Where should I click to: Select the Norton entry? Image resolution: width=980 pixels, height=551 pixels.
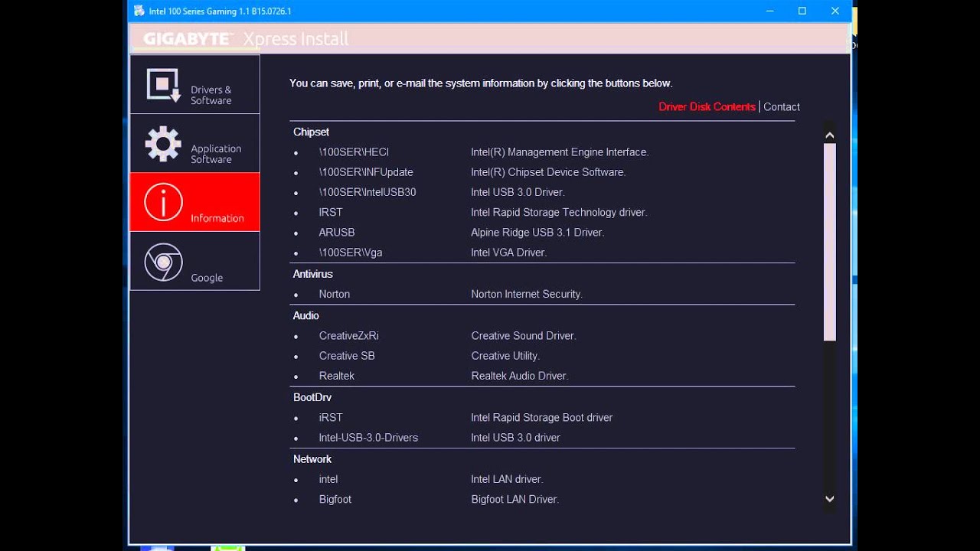[x=335, y=294]
